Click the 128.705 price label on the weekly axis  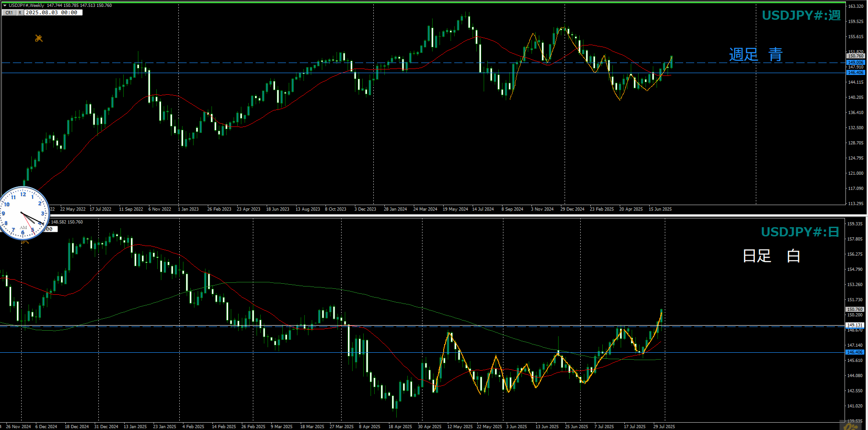[856, 143]
